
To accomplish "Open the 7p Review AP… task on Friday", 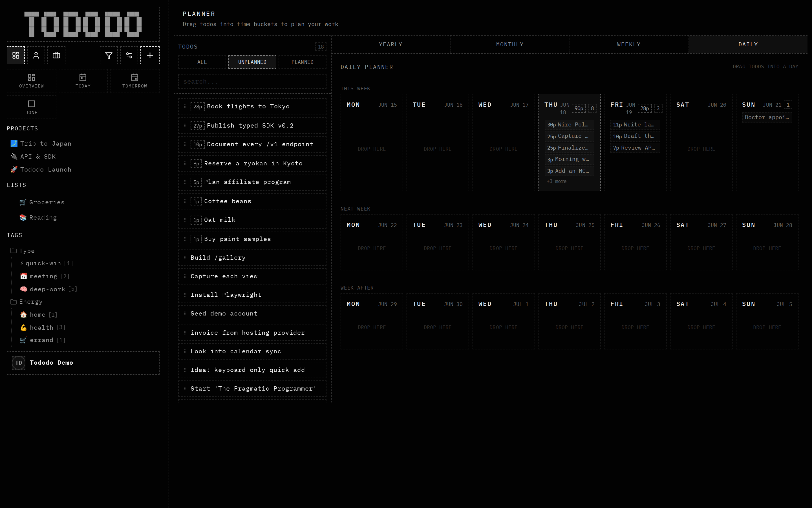I will pyautogui.click(x=635, y=148).
